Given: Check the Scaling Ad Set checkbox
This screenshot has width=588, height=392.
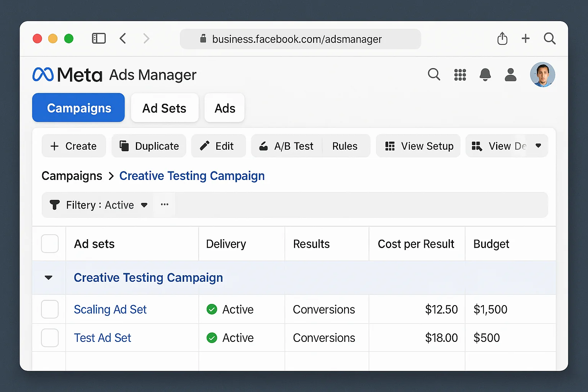Looking at the screenshot, I should click(x=49, y=309).
